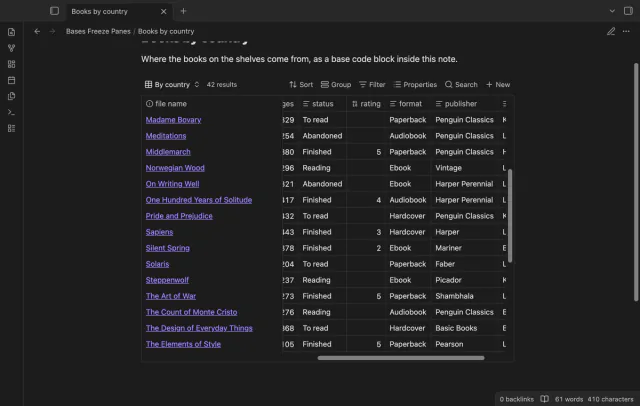
Task: Click the 42 results count
Action: pos(222,84)
